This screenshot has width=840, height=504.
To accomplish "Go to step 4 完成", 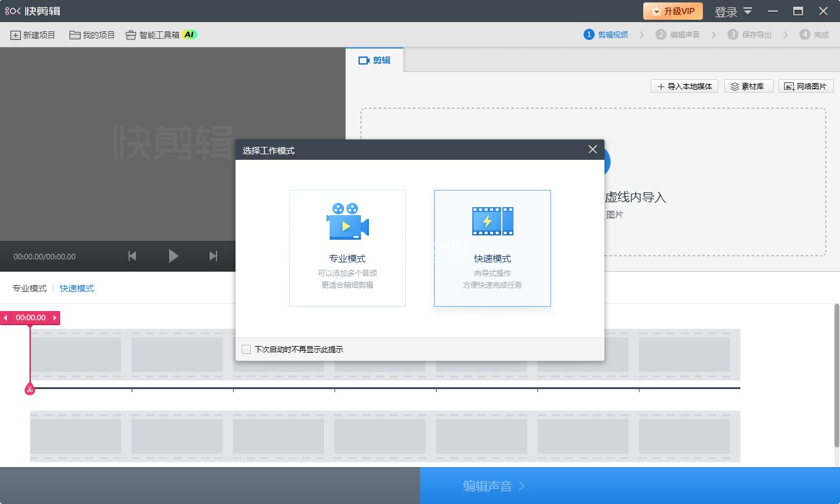I will point(814,35).
